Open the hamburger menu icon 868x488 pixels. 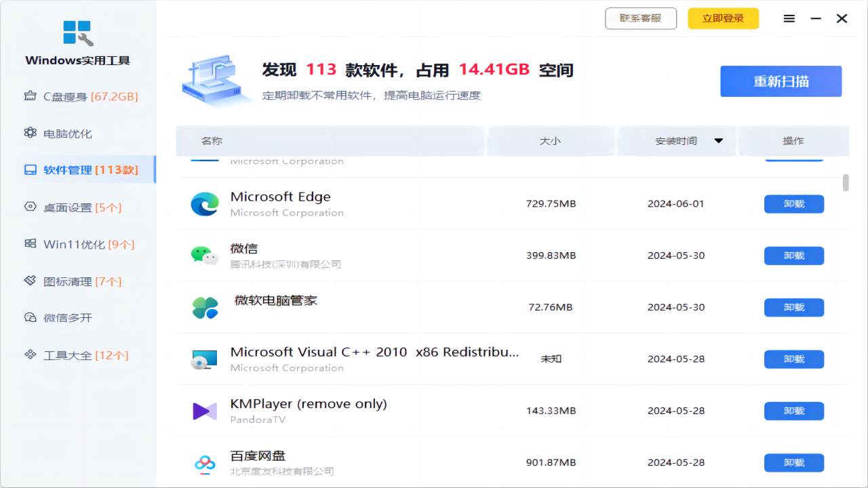pyautogui.click(x=789, y=19)
